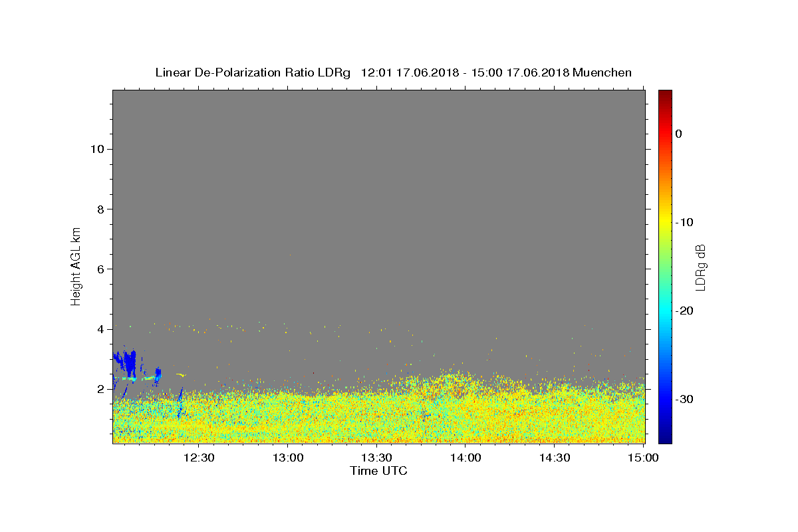798x532 pixels.
Task: Click the 13:00 time tick label
Action: point(288,458)
